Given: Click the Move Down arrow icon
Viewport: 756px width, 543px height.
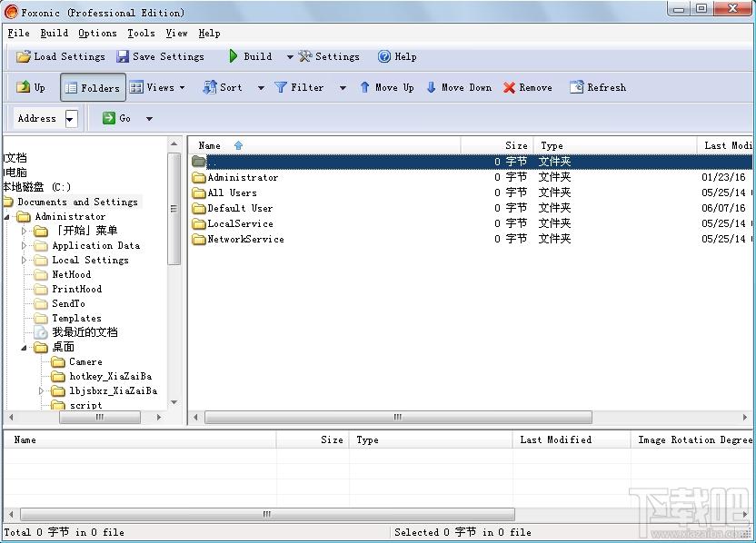Looking at the screenshot, I should [x=432, y=87].
